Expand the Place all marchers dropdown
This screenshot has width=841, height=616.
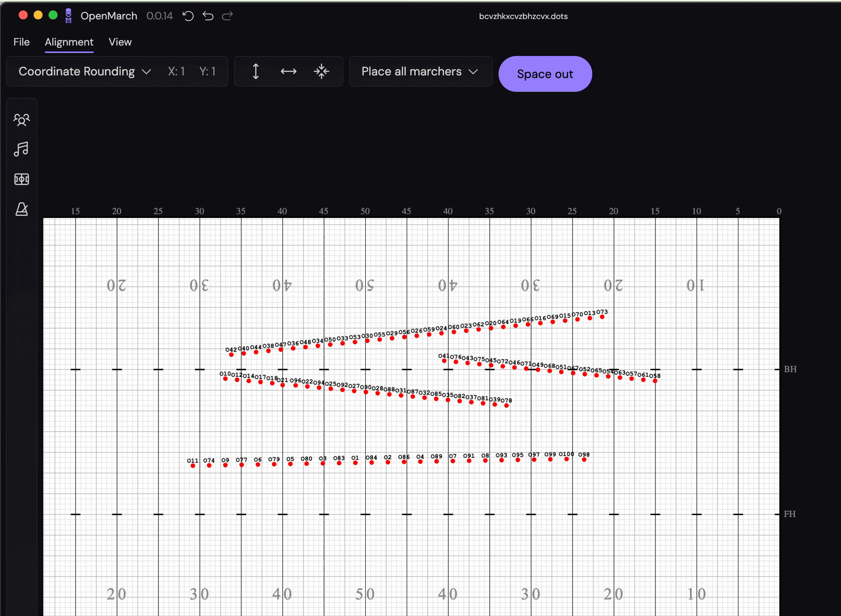coord(420,71)
